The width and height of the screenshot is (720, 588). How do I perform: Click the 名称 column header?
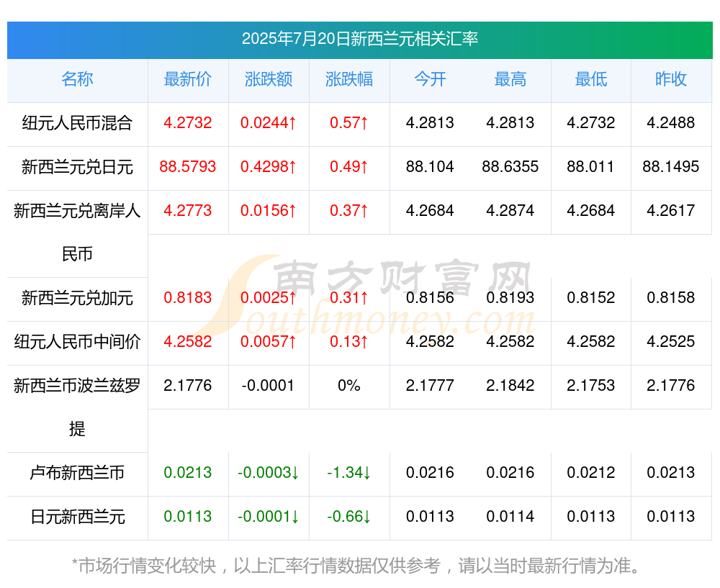[77, 79]
